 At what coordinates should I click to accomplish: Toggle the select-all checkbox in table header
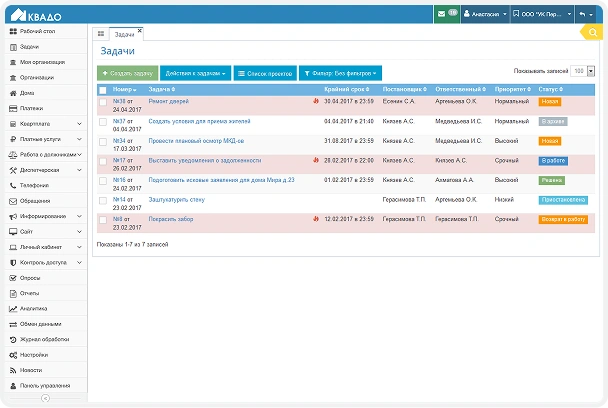(102, 90)
